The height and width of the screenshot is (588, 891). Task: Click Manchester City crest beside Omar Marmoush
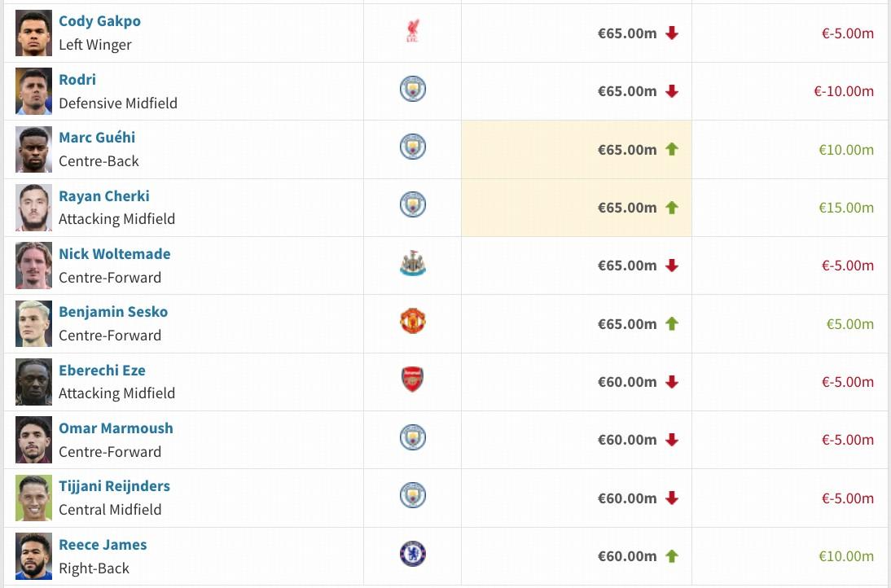point(412,439)
